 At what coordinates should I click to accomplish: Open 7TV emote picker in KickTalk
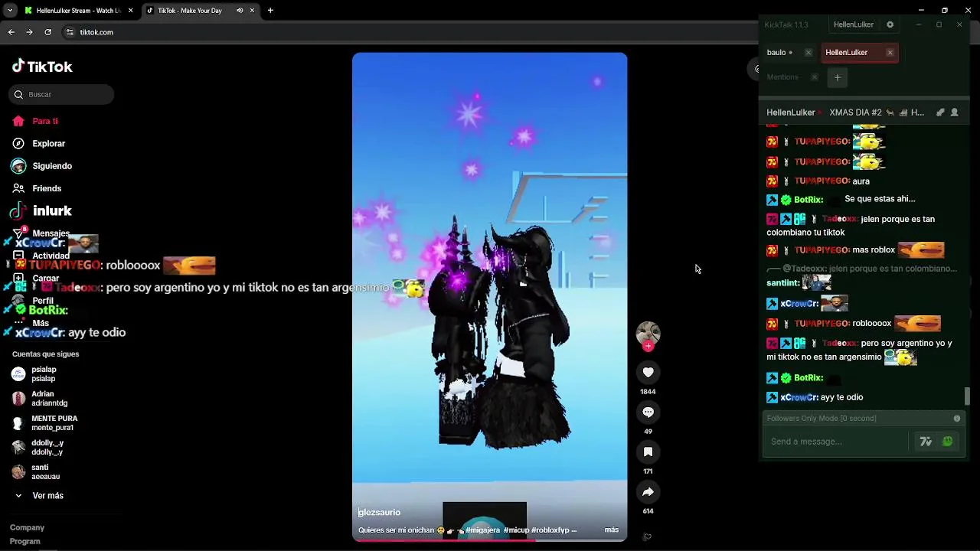coord(926,442)
